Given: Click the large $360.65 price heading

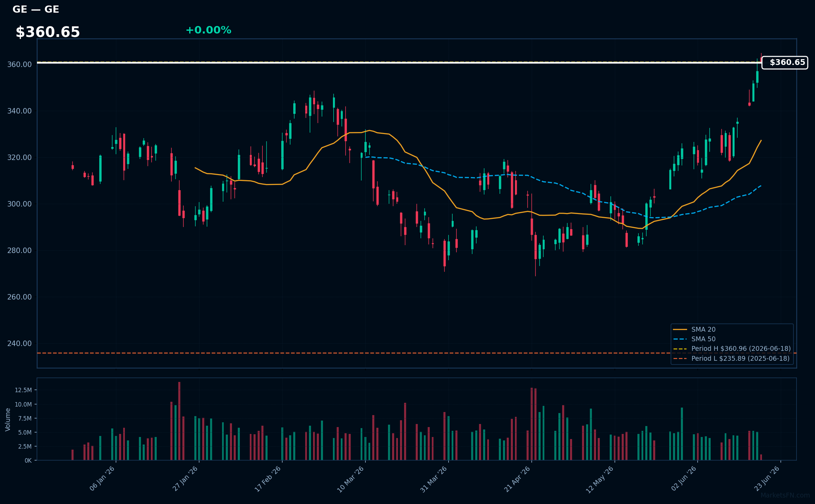Looking at the screenshot, I should 48,32.
